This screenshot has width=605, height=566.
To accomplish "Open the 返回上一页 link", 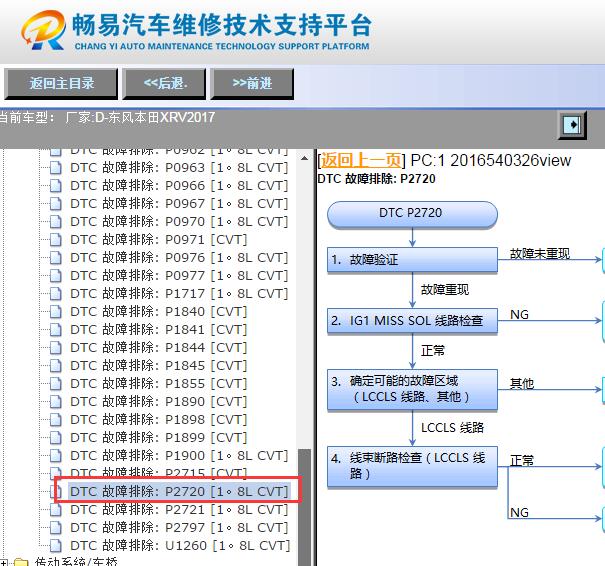I will coord(361,160).
